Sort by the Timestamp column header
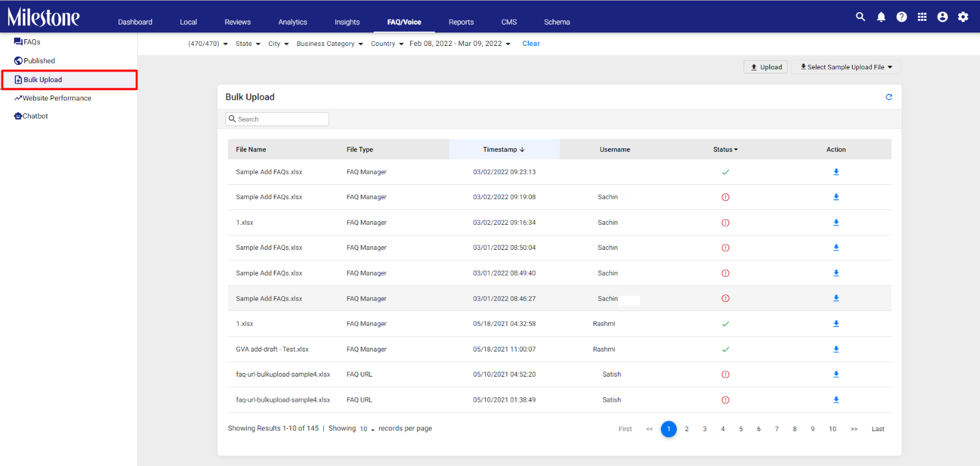The width and height of the screenshot is (980, 466). point(504,149)
